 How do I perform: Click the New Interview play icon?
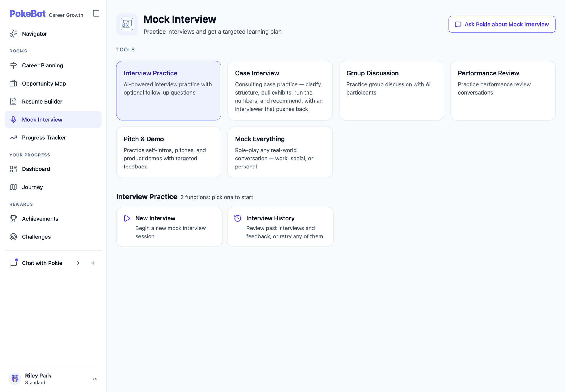(x=127, y=218)
